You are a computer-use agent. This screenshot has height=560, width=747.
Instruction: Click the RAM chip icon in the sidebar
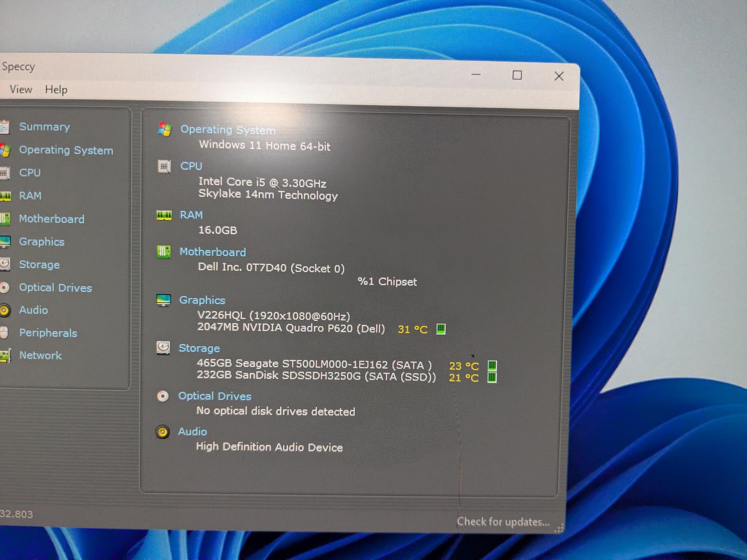coord(5,196)
